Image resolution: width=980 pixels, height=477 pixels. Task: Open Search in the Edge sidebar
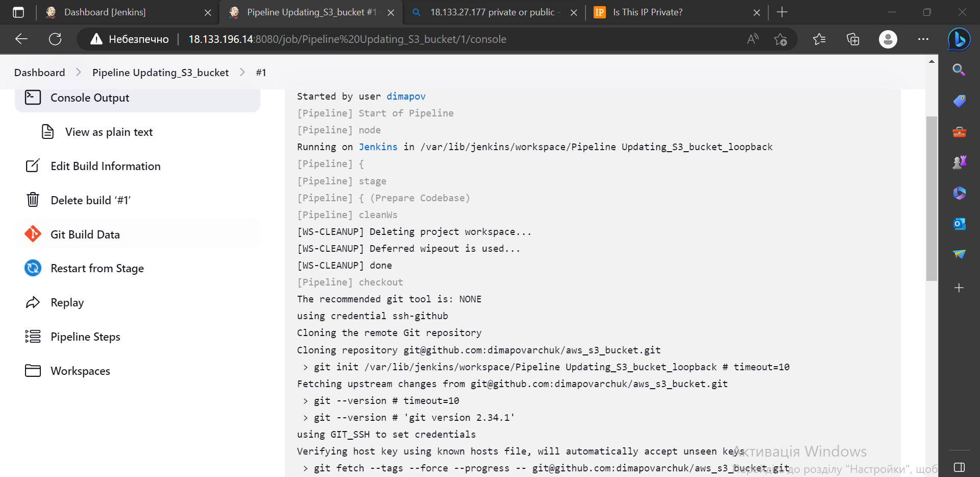pyautogui.click(x=959, y=70)
